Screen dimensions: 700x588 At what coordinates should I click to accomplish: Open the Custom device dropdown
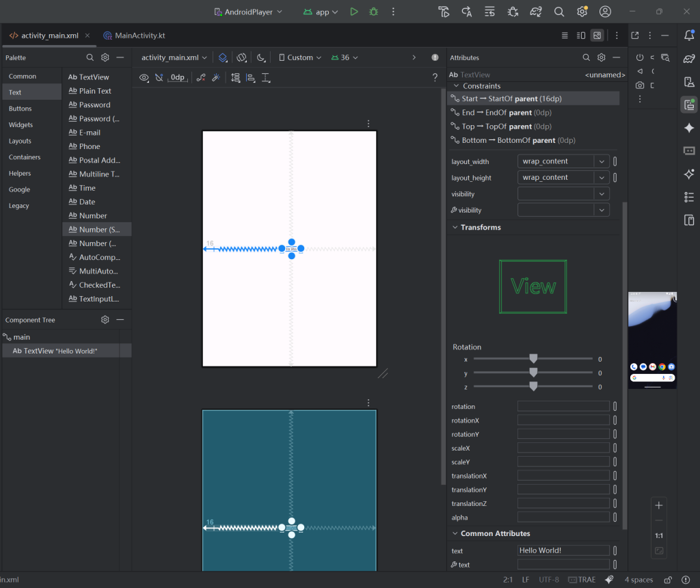pos(299,57)
